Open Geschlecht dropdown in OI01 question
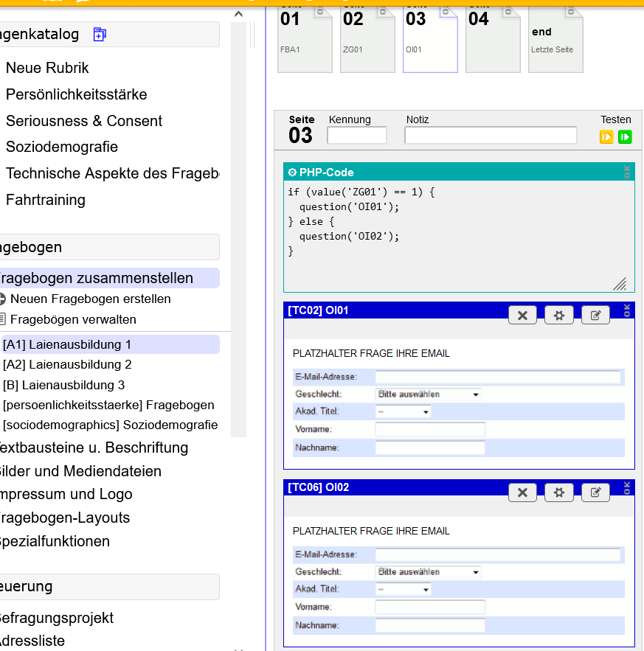The height and width of the screenshot is (651, 644). (428, 394)
